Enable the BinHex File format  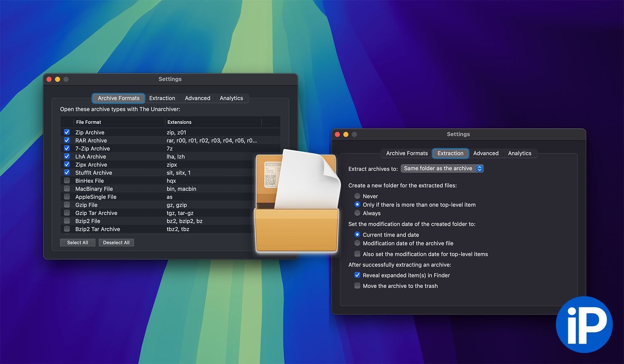(67, 181)
